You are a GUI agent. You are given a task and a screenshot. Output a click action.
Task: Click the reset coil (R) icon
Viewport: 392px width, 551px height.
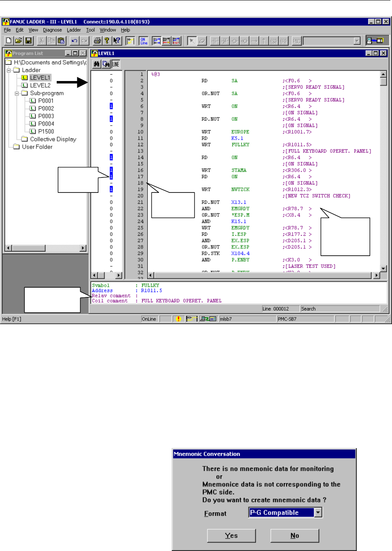[x=283, y=41]
